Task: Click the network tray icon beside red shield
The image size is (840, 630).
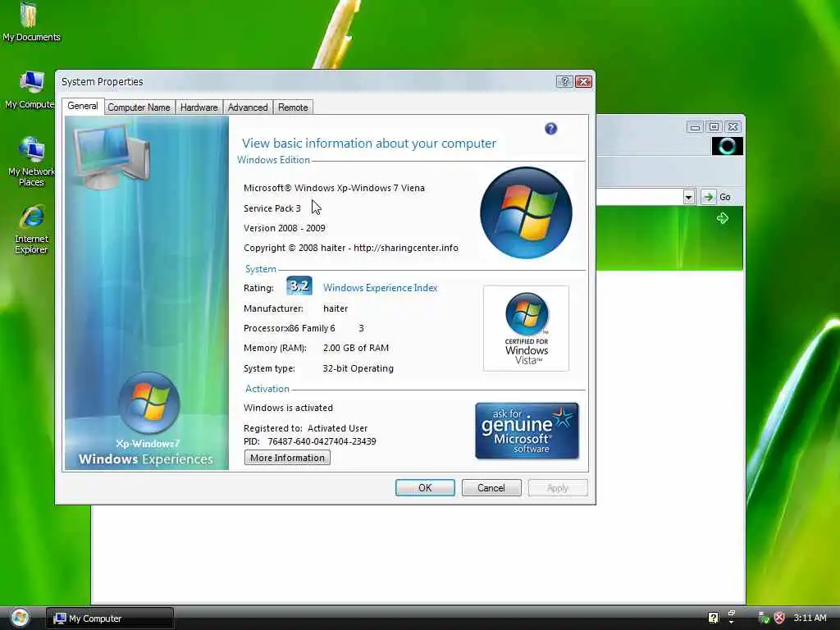Action: point(764,618)
